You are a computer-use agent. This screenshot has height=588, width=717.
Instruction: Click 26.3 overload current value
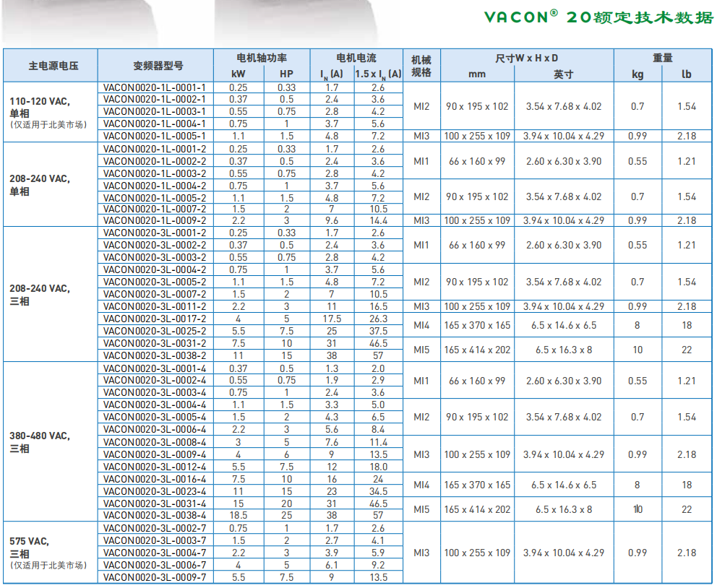[379, 319]
